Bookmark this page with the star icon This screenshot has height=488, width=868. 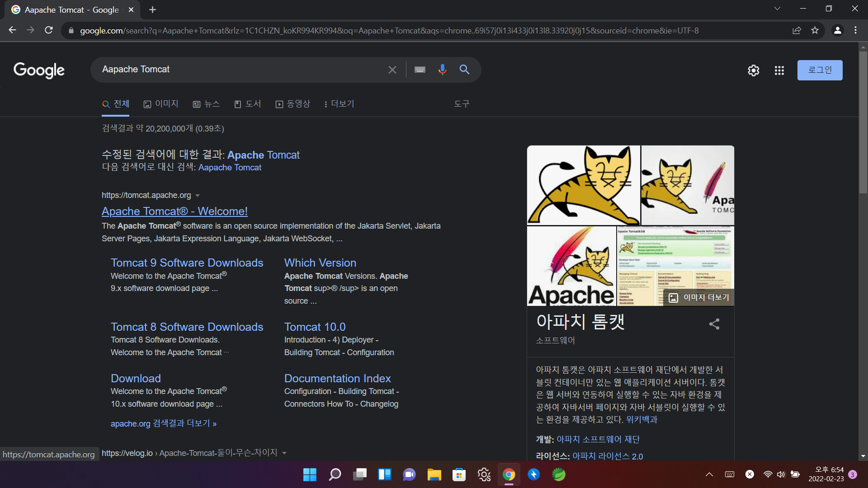point(815,30)
